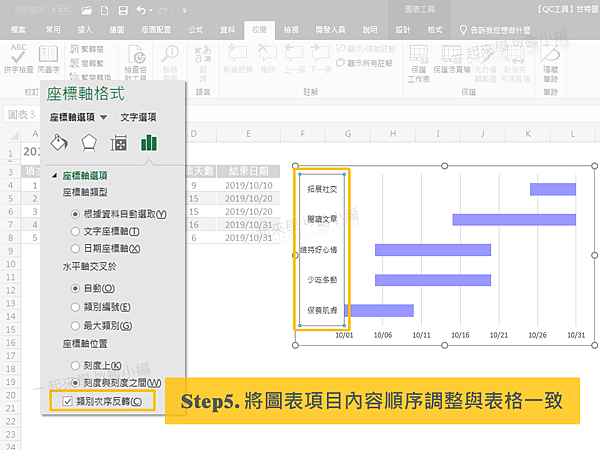Click 閱讀文章 axis label in chart
600x450 pixels.
[x=322, y=219]
